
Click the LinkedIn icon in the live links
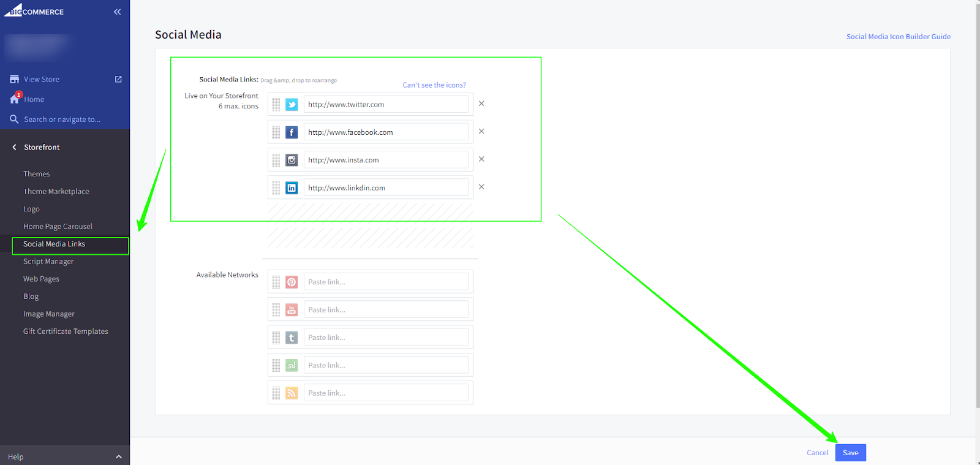coord(292,188)
